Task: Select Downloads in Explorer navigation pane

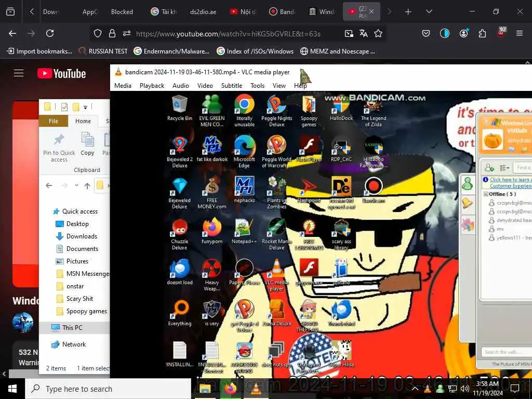Action: click(82, 236)
